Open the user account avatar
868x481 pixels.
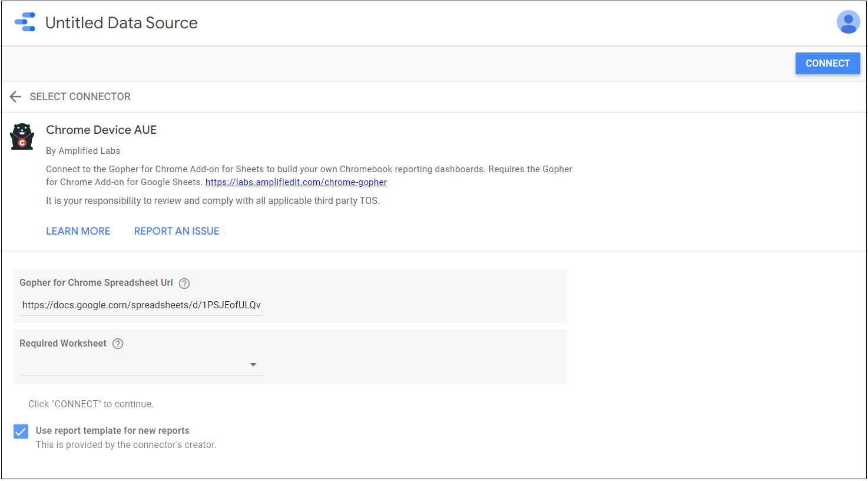848,22
